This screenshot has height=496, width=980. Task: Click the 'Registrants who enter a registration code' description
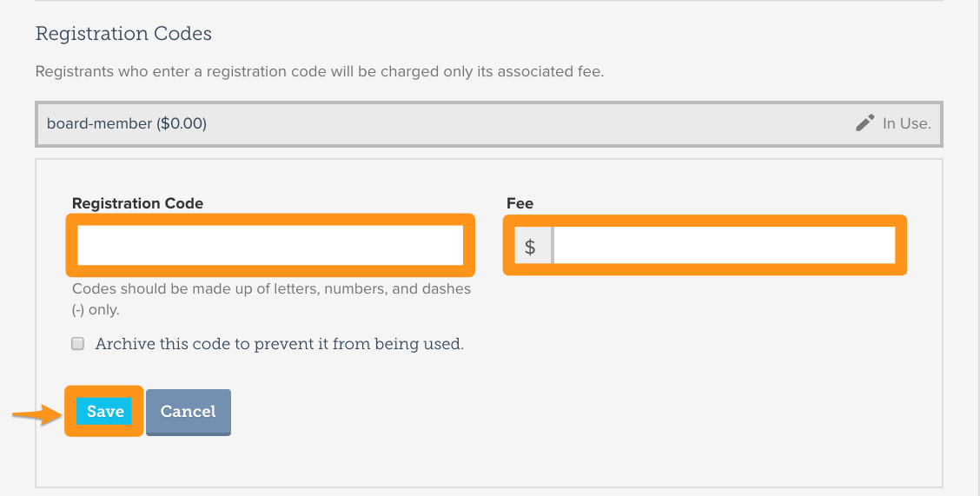[320, 71]
